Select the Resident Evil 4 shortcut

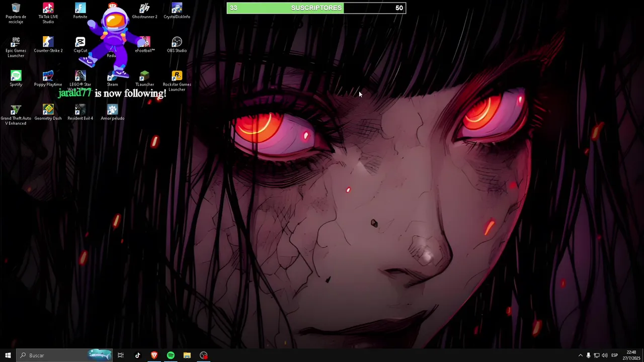pos(80,112)
